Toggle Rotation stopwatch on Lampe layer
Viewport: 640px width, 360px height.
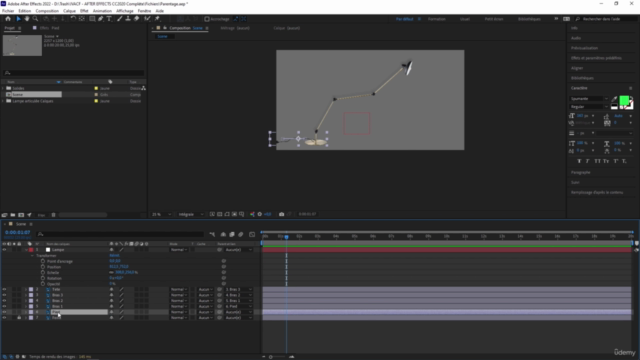(43, 278)
